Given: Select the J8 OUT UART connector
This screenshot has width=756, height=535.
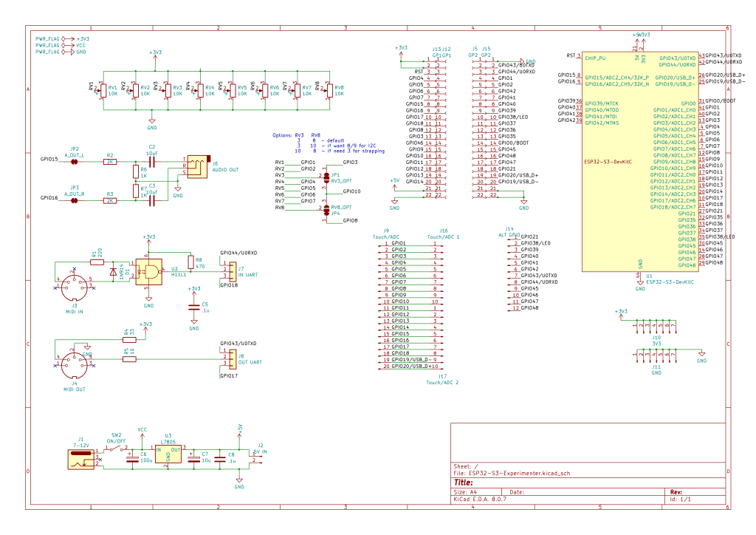Looking at the screenshot, I should click(x=224, y=361).
